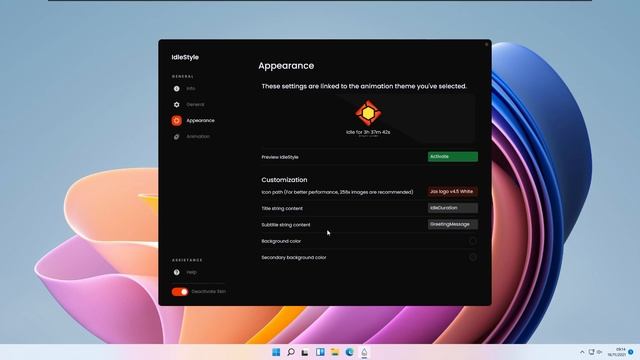The width and height of the screenshot is (640, 360).
Task: Select the Appearance page label
Action: [200, 120]
